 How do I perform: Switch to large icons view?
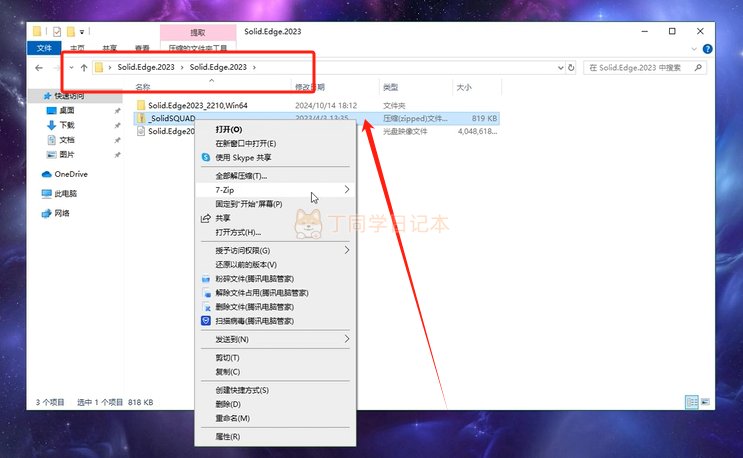pyautogui.click(x=705, y=402)
